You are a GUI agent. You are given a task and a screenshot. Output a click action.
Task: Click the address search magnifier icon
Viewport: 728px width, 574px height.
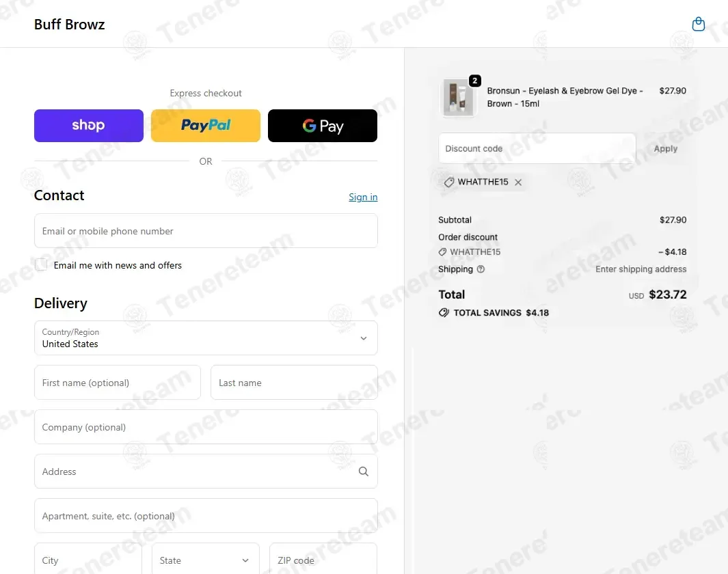[x=363, y=471]
